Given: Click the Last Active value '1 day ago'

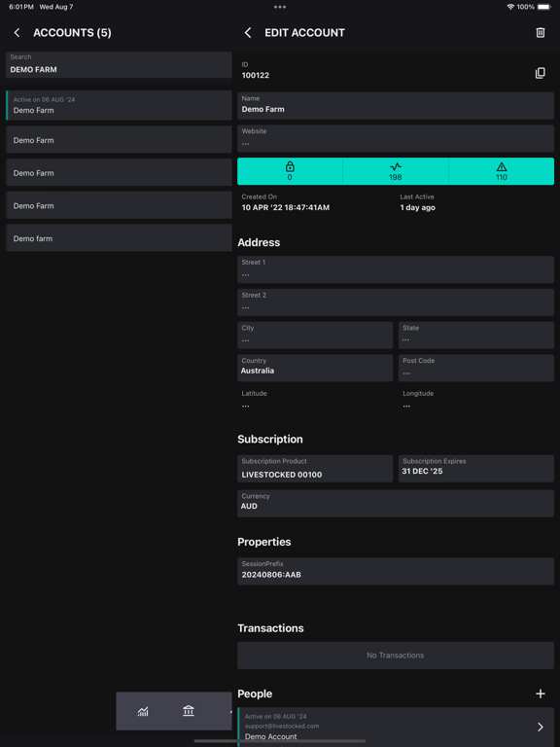Looking at the screenshot, I should pyautogui.click(x=418, y=207).
